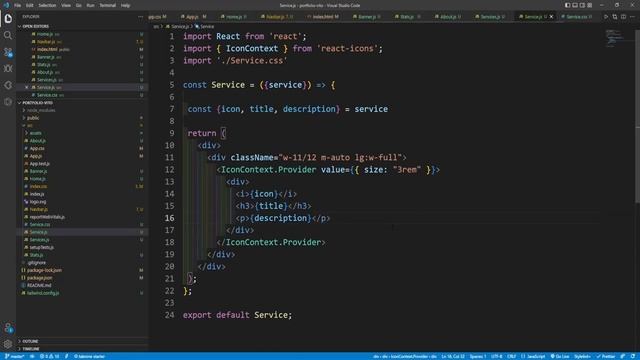Image resolution: width=640 pixels, height=360 pixels.
Task: Switch to the Navbar.js editor tab
Action: [278, 17]
